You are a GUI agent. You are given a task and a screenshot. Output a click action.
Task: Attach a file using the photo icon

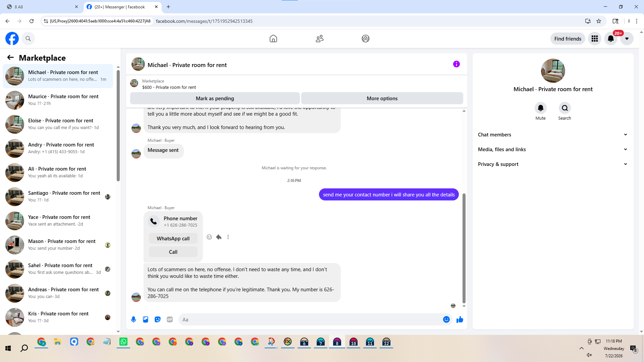point(146,319)
